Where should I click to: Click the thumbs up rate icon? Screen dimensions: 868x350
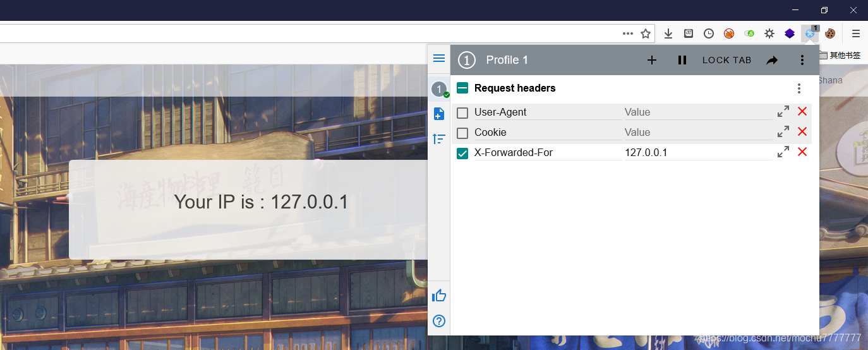coord(439,296)
